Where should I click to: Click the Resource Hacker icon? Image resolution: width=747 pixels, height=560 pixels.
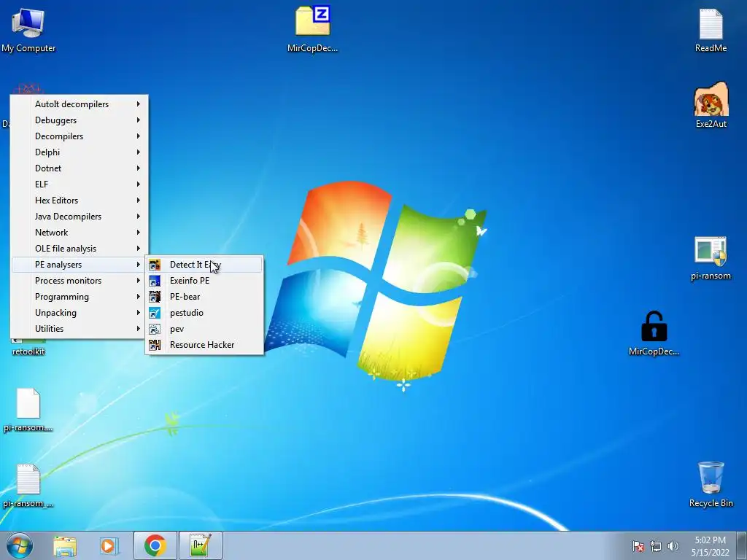pos(155,345)
